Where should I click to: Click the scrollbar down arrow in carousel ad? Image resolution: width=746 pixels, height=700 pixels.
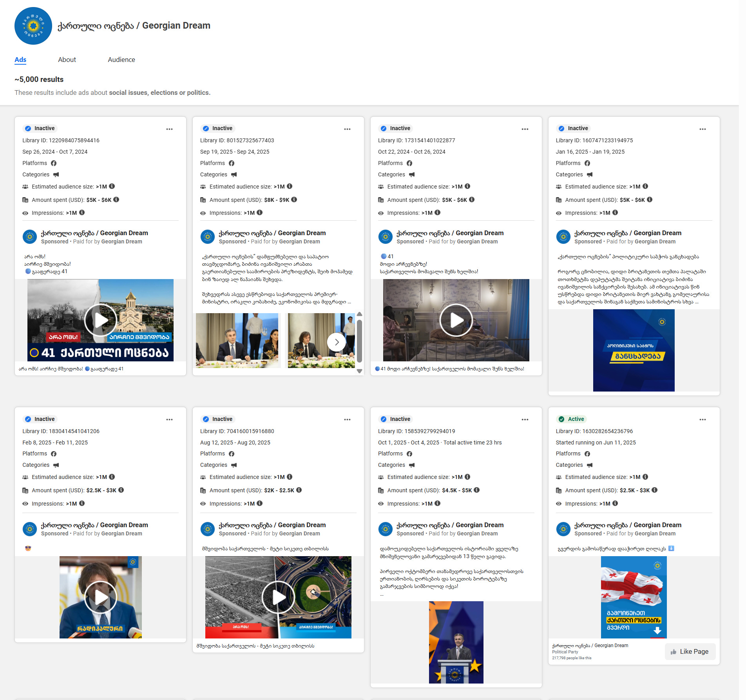point(359,371)
